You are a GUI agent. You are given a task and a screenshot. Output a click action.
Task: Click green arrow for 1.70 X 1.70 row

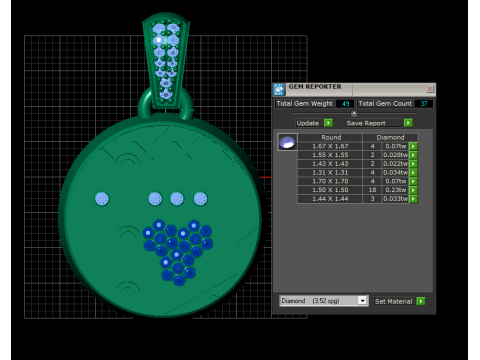(x=413, y=181)
